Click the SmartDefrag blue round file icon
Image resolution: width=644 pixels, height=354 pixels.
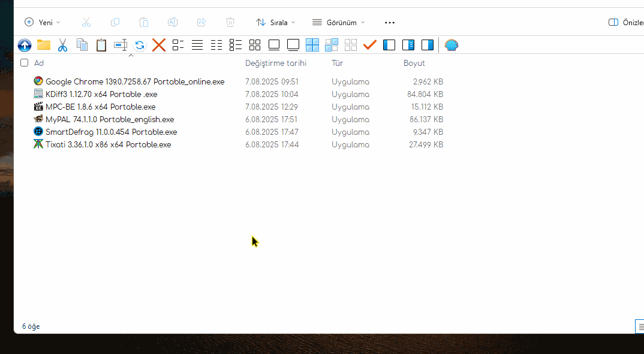(x=38, y=132)
